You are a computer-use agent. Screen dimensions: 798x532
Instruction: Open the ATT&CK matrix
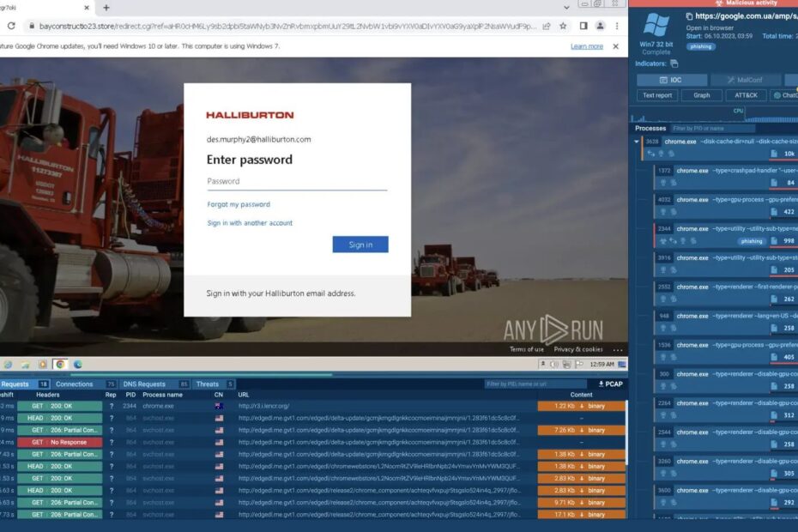coord(746,95)
